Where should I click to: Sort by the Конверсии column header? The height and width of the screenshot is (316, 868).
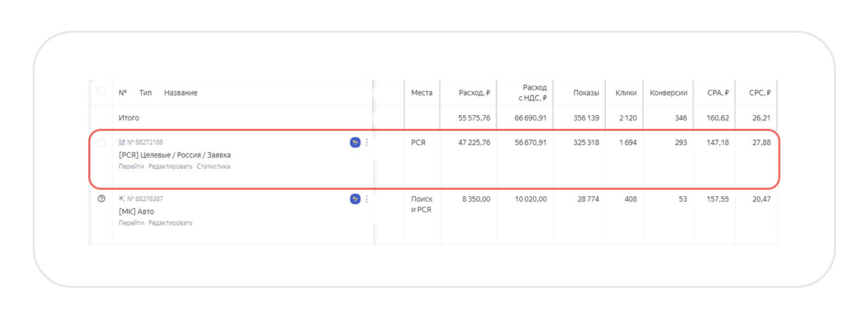click(x=668, y=93)
